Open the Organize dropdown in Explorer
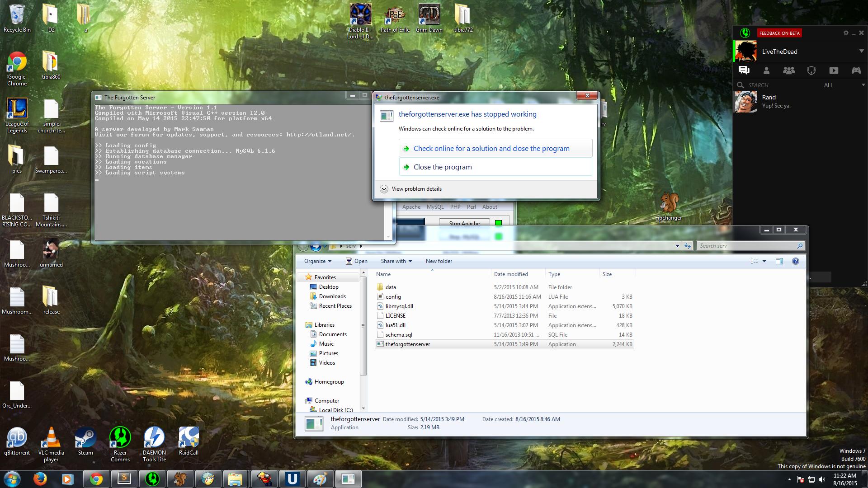 [x=317, y=261]
